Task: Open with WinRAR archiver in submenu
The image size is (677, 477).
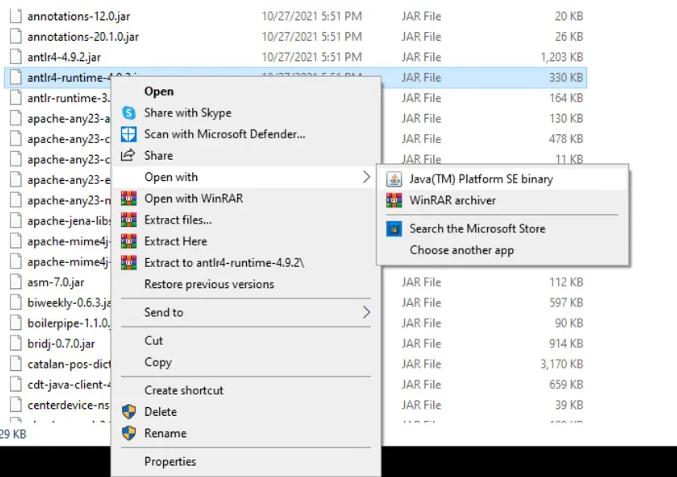Action: click(x=503, y=200)
